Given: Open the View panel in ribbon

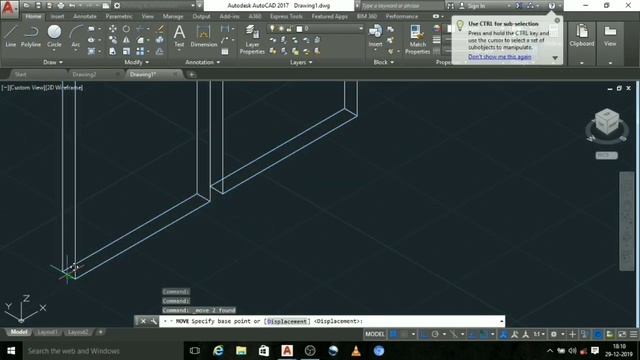Looking at the screenshot, I should pyautogui.click(x=610, y=36).
